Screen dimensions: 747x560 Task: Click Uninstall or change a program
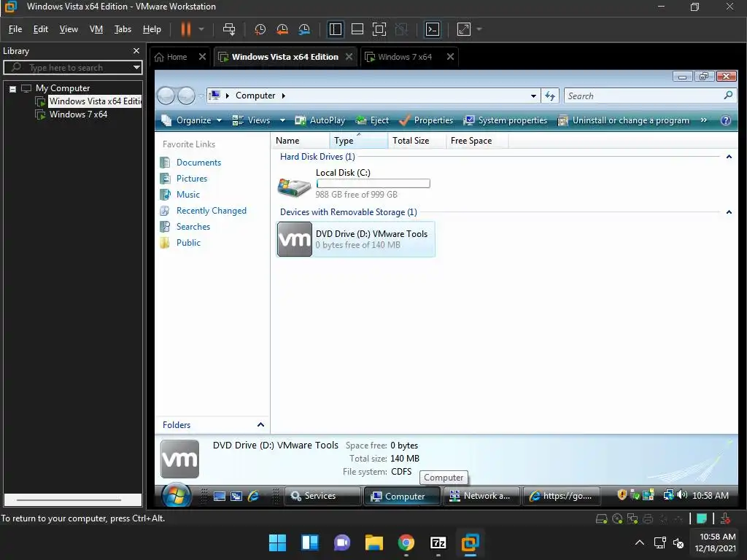coord(624,120)
